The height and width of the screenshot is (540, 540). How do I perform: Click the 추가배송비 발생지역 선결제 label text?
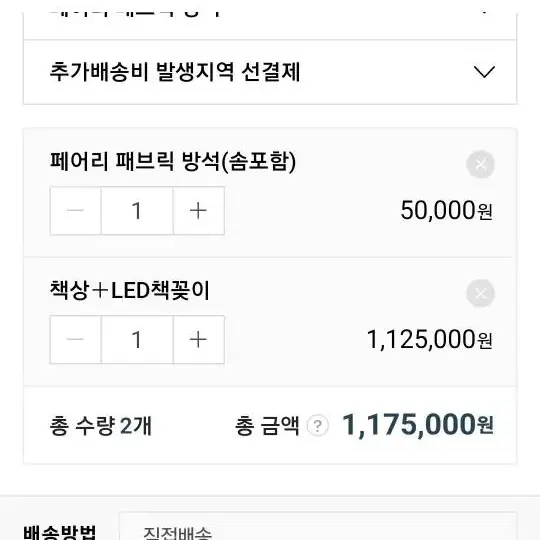coord(175,72)
